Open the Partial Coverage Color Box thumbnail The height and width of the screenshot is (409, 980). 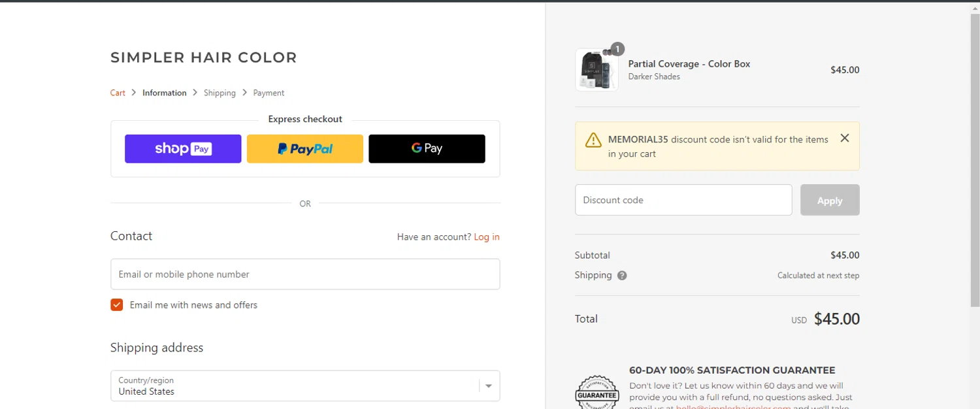click(x=596, y=70)
